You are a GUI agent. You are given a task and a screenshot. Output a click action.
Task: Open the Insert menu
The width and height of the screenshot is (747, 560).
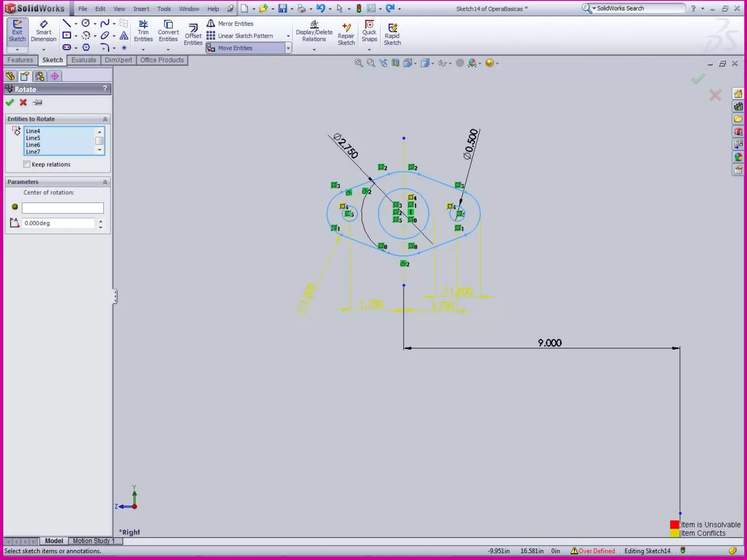141,9
